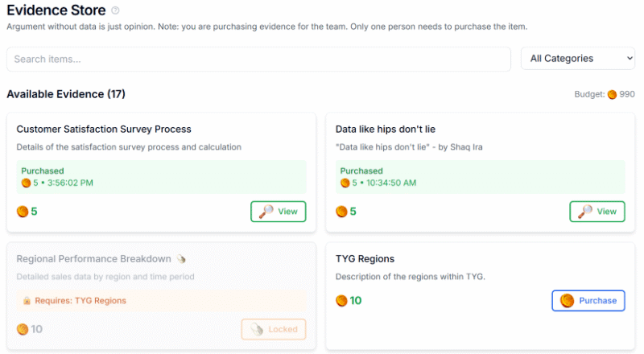The image size is (644, 354).
Task: View Customer Satisfaction Survey Process evidence
Action: [x=279, y=212]
